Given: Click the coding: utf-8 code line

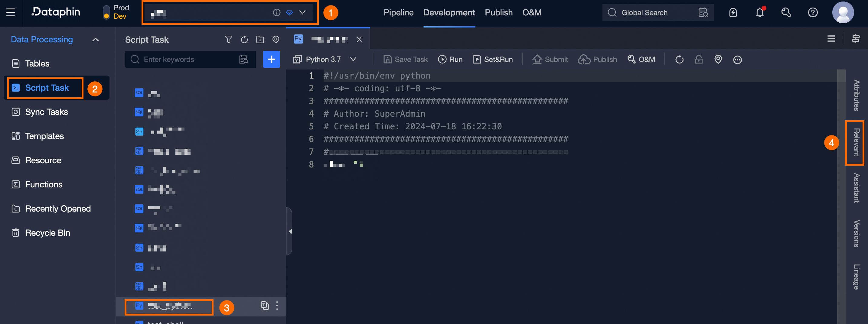Looking at the screenshot, I should point(382,89).
